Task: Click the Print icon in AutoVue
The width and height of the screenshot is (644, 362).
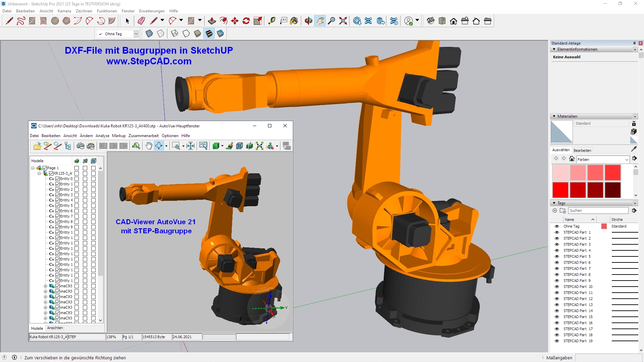Action: point(80,146)
